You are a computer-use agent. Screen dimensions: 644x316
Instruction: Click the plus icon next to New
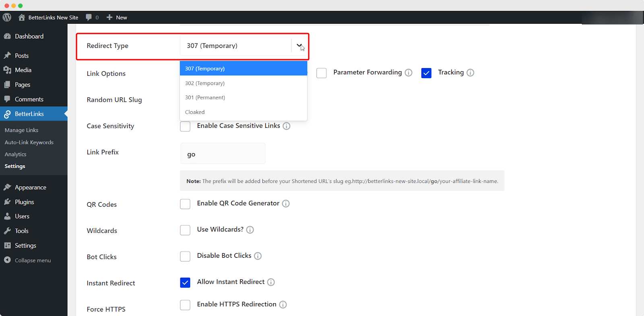109,17
